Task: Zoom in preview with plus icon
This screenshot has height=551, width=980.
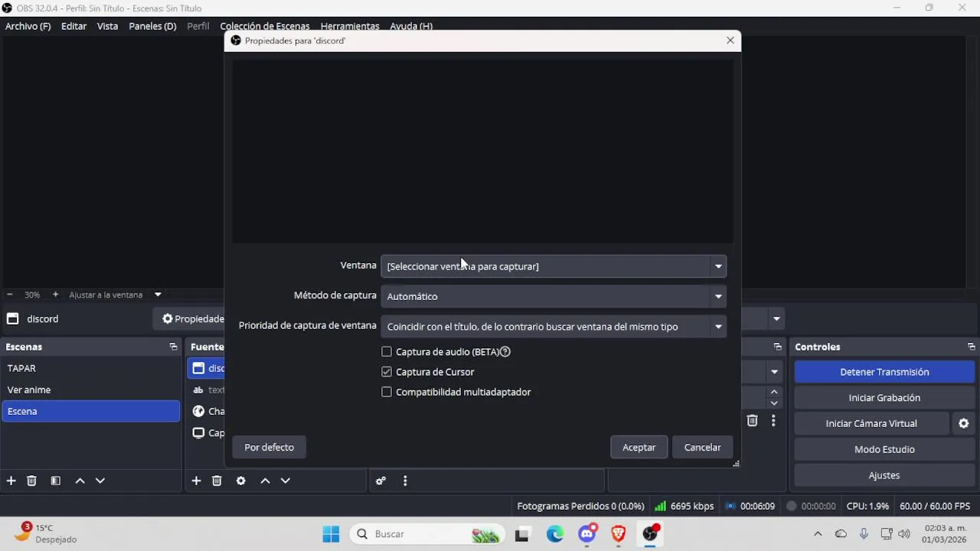Action: (x=55, y=295)
